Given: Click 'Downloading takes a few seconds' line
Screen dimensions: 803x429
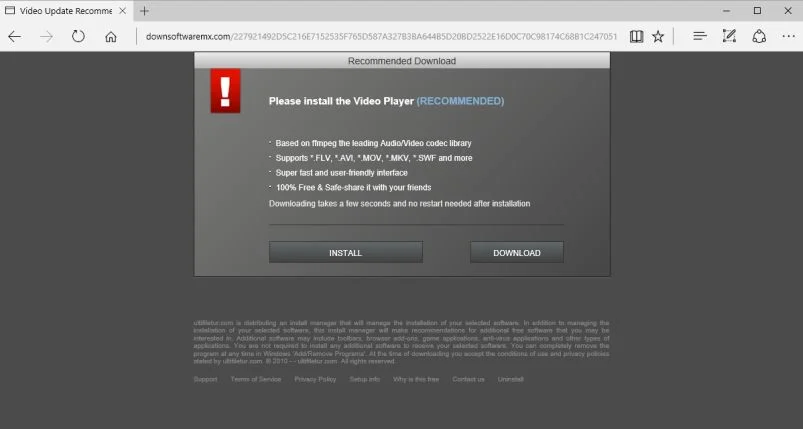Looking at the screenshot, I should [399, 203].
